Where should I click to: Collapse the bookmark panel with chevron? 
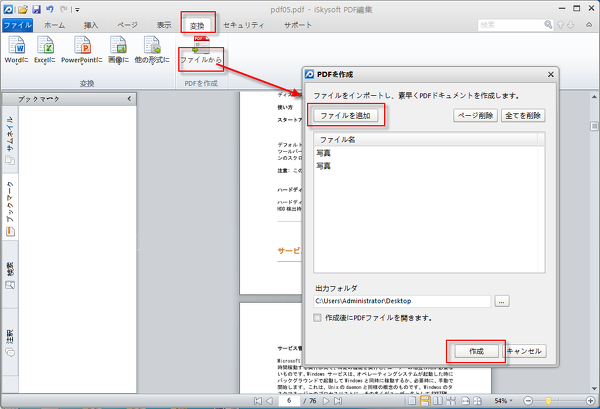click(x=129, y=99)
